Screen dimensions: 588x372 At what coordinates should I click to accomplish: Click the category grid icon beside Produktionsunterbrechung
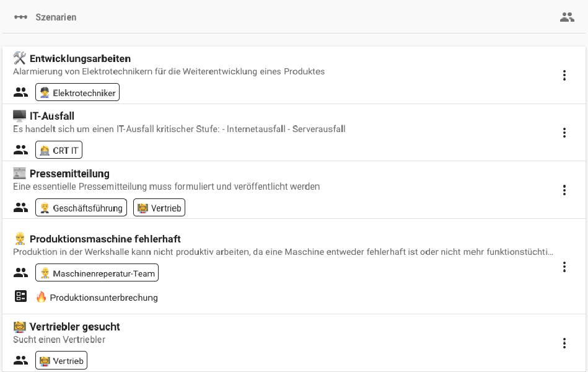coord(20,296)
